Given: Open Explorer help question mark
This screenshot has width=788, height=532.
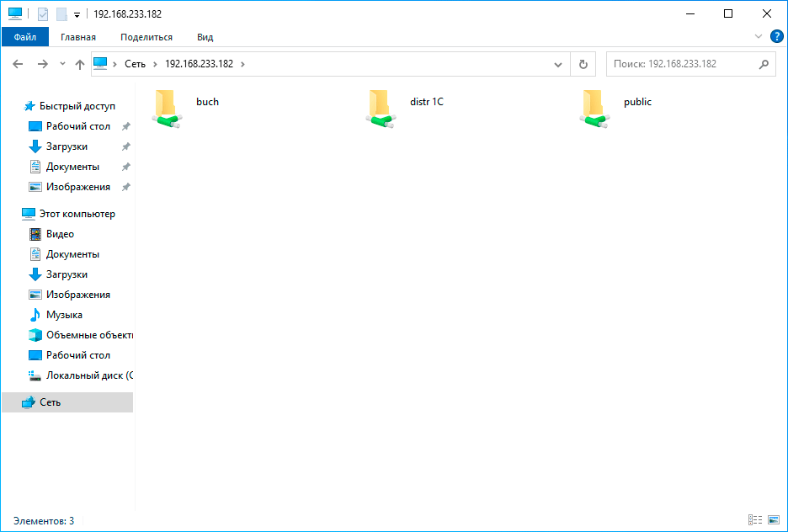Looking at the screenshot, I should [x=776, y=37].
